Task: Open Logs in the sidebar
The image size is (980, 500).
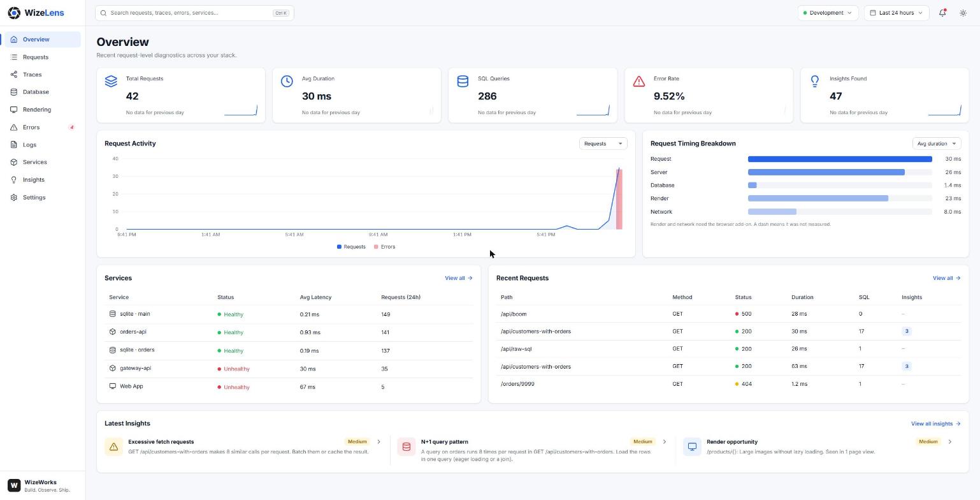Action: tap(43, 145)
